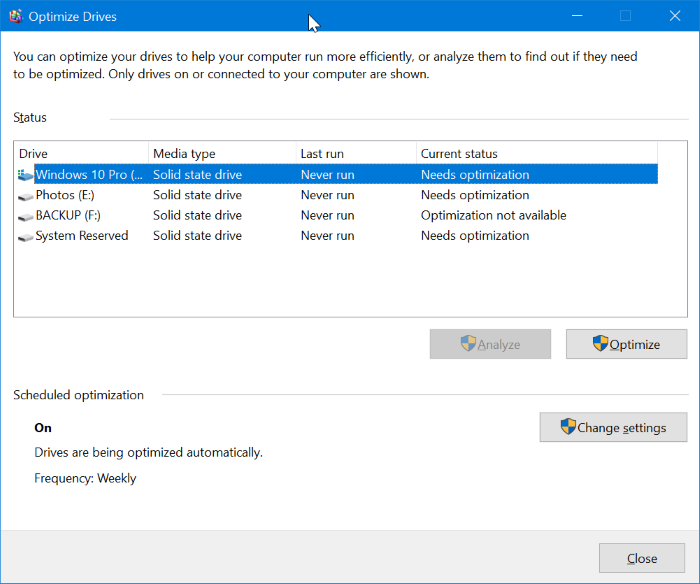Click 'Optimization not available' status for BACKUP

tap(493, 215)
